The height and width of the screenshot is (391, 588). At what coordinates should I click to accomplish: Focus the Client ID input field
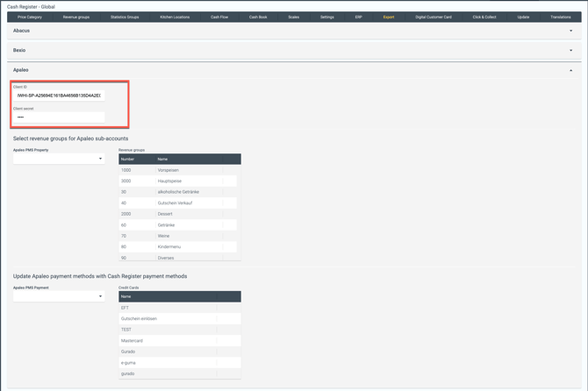pos(59,96)
